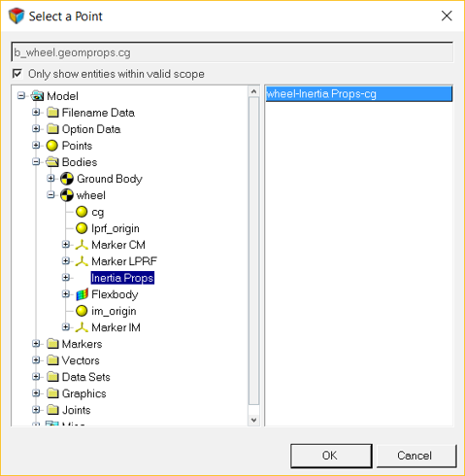Click the Marker LPRF triad icon

82,261
